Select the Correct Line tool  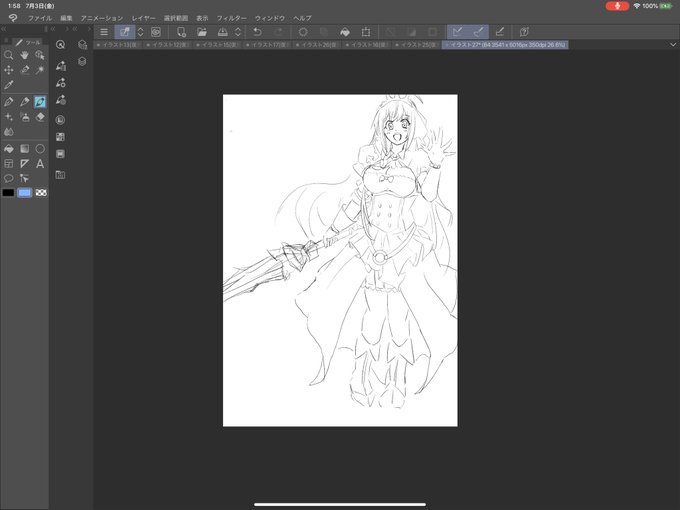[x=24, y=178]
